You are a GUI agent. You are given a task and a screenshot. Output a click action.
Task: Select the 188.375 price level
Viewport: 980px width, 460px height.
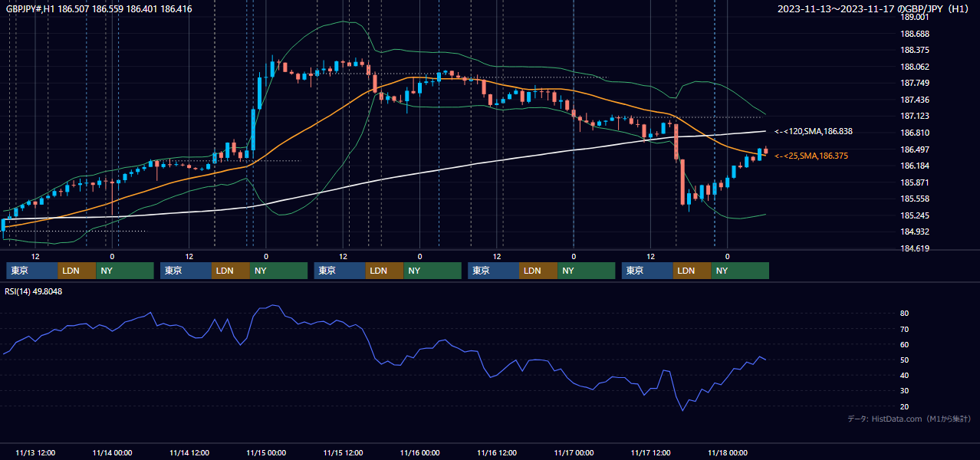(916, 50)
